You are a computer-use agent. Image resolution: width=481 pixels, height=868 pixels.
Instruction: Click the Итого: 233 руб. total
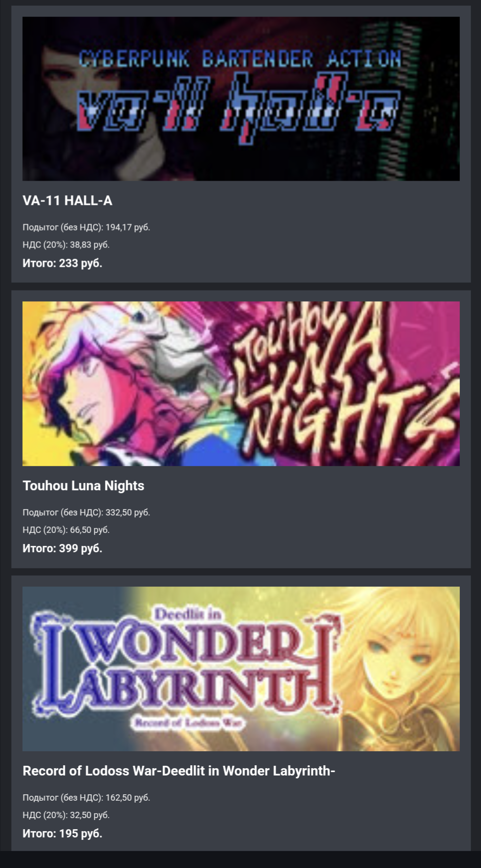tap(62, 263)
